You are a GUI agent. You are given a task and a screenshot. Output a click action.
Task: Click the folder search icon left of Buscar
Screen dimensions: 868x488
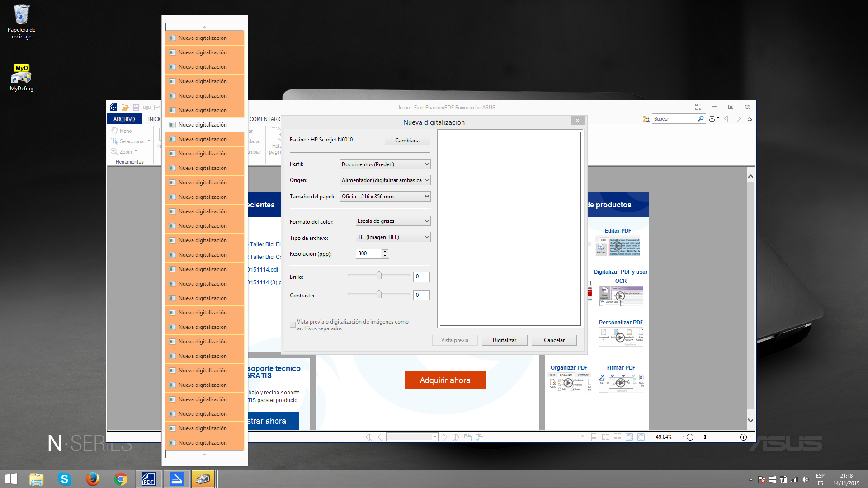tap(646, 119)
